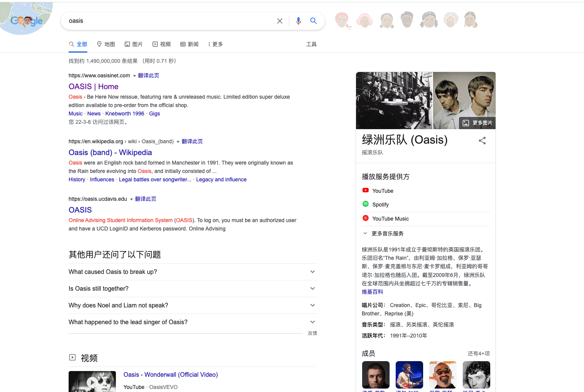The image size is (584, 392).
Task: Click the pink-haired doodle face
Action: tap(364, 21)
